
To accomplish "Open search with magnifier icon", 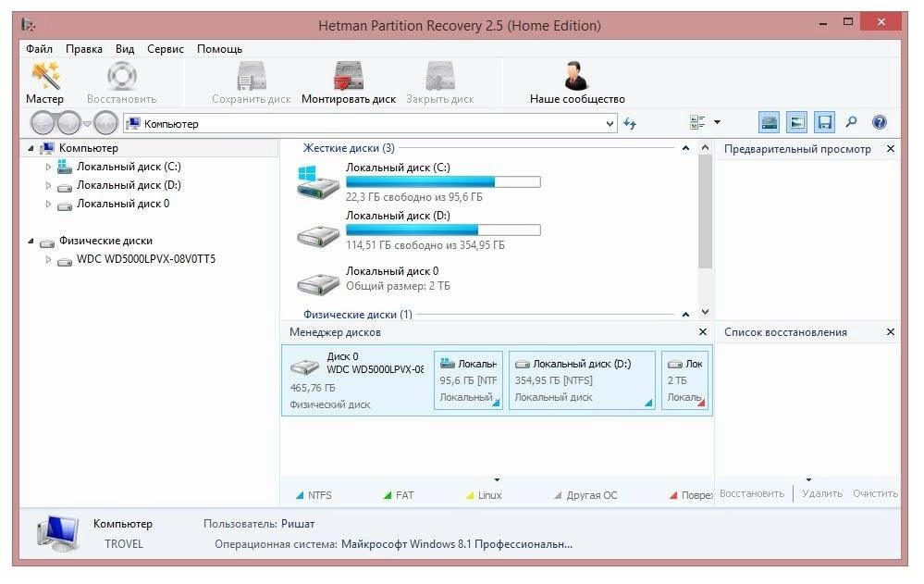I will 852,122.
